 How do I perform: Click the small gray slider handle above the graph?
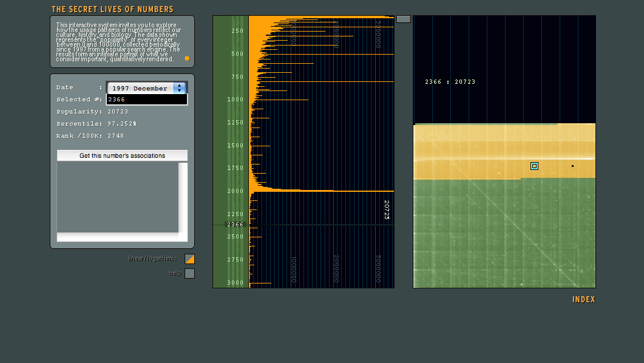(403, 19)
